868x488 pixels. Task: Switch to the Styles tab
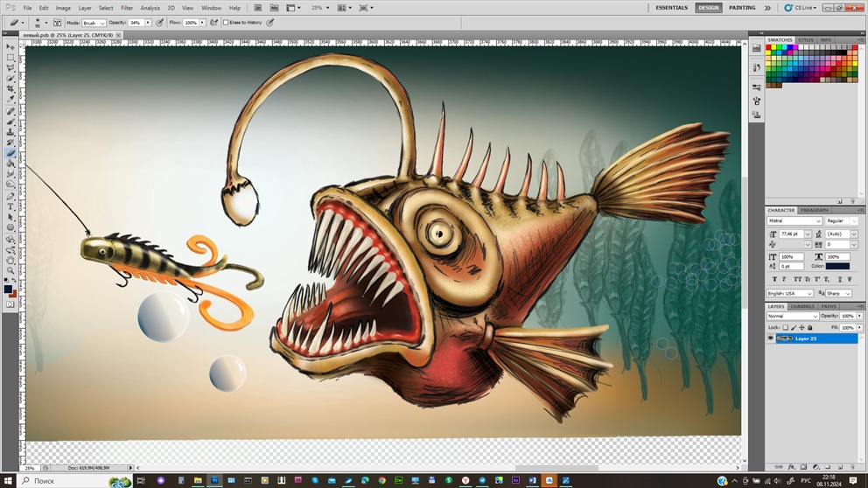coord(806,40)
